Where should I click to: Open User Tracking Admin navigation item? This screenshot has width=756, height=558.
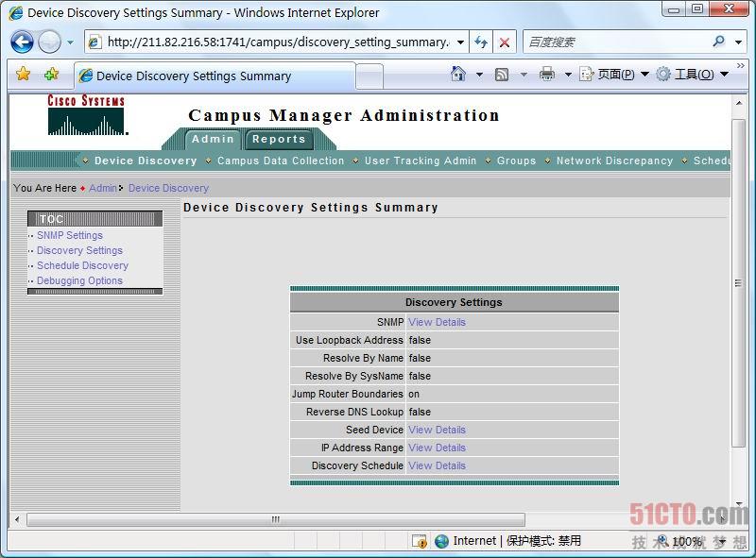coord(420,161)
